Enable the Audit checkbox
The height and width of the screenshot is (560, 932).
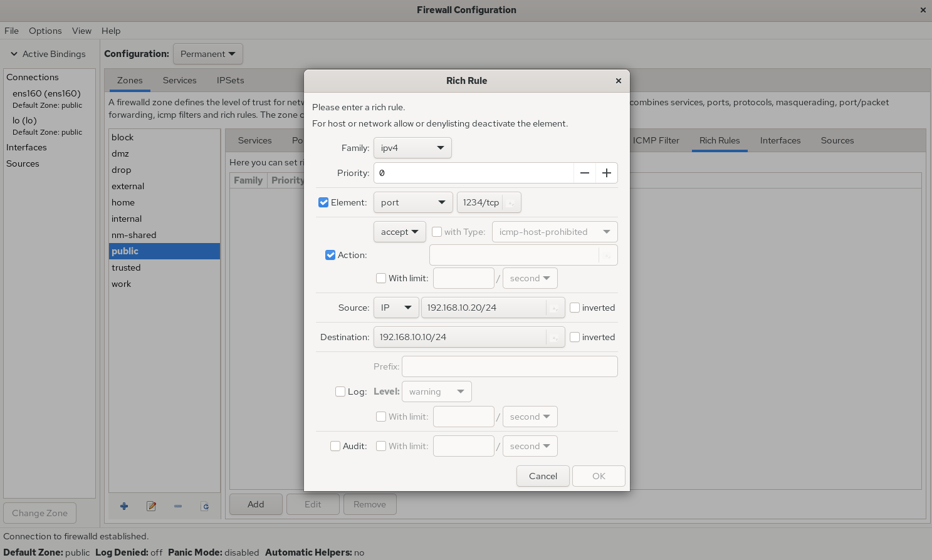pyautogui.click(x=335, y=446)
